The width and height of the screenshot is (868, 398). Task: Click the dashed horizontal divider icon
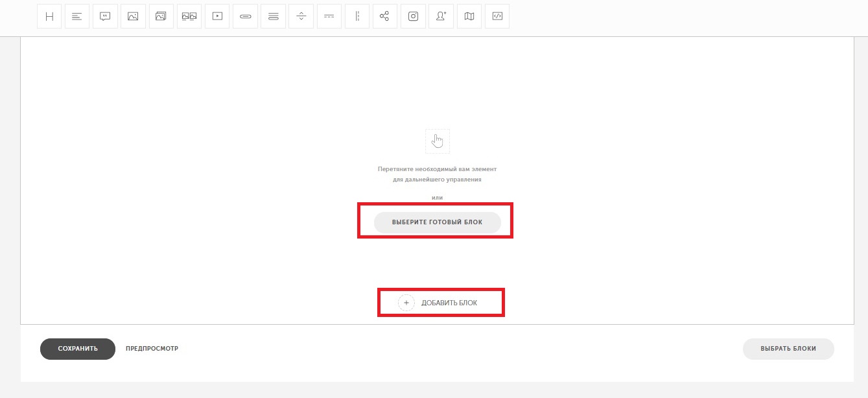pos(329,16)
